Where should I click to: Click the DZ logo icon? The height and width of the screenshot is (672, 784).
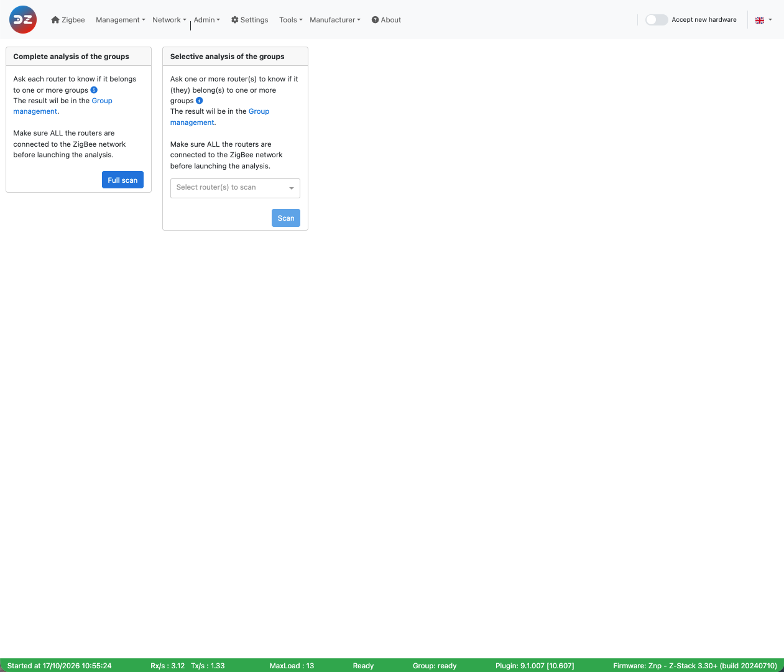coord(23,20)
